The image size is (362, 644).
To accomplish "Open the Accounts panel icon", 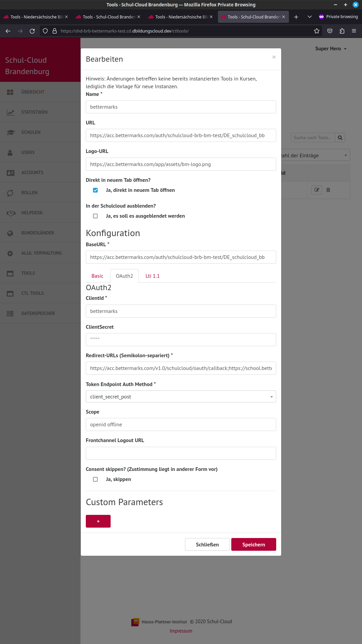I will click(x=10, y=172).
